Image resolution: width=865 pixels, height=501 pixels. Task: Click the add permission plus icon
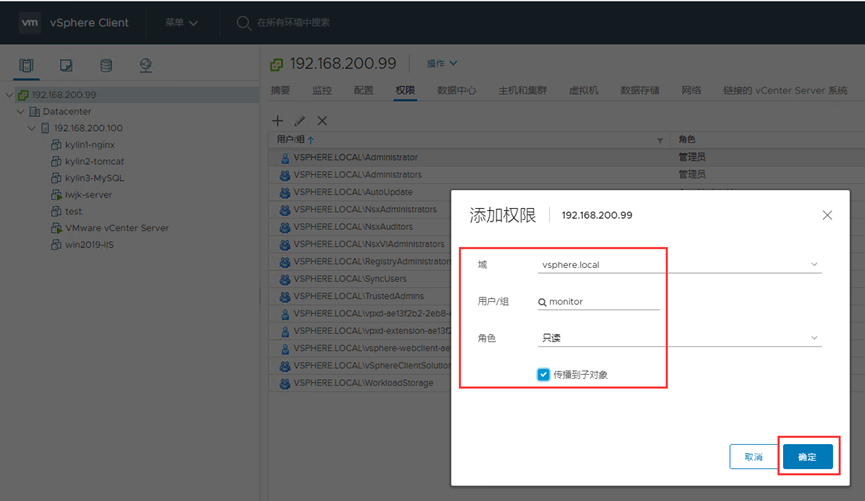[277, 120]
